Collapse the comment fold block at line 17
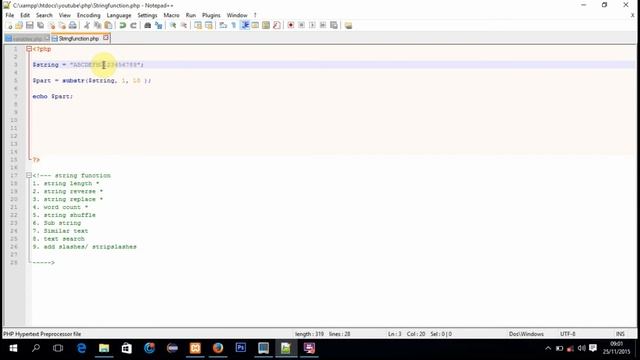Image resolution: width=640 pixels, height=360 pixels. [x=29, y=176]
